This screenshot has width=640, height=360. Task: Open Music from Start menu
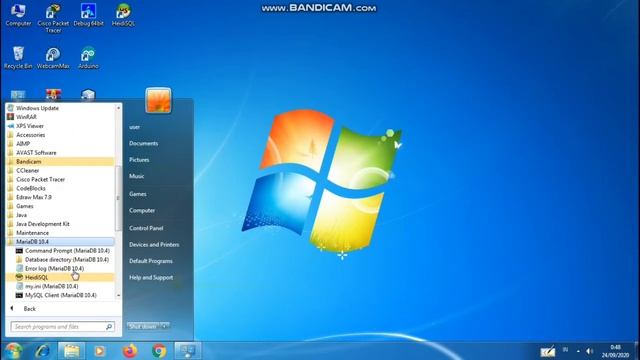[137, 176]
